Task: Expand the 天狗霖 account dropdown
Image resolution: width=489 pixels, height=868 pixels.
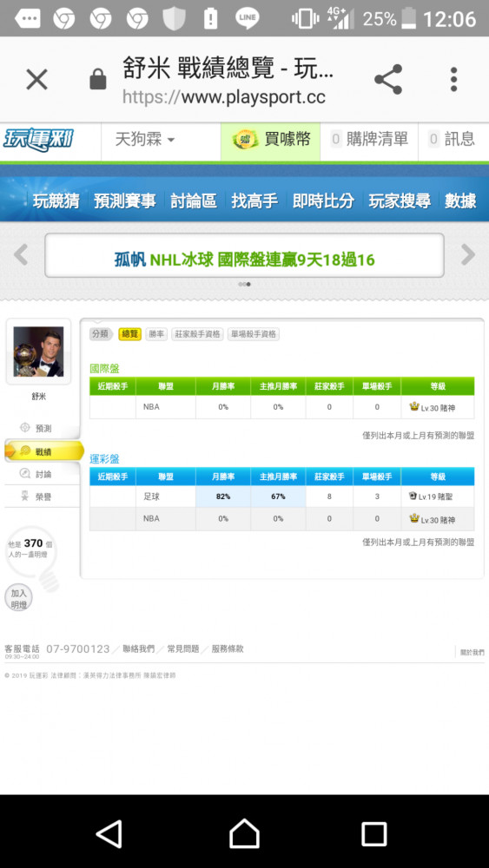Action: (x=145, y=139)
